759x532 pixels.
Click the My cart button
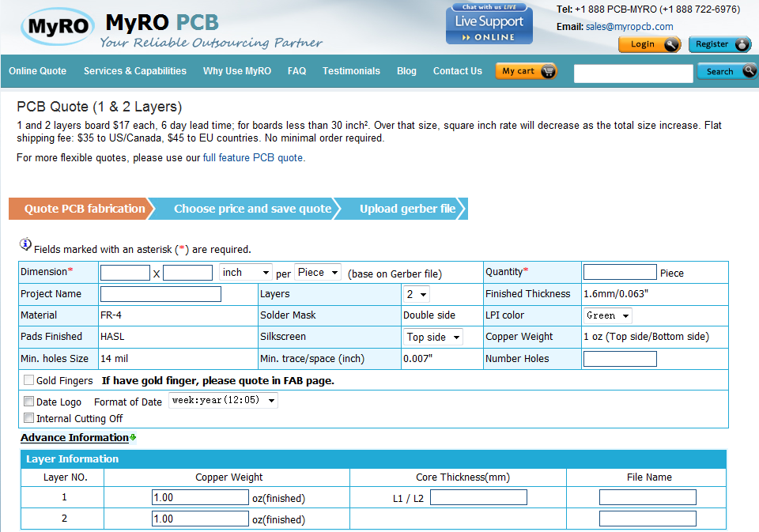527,71
